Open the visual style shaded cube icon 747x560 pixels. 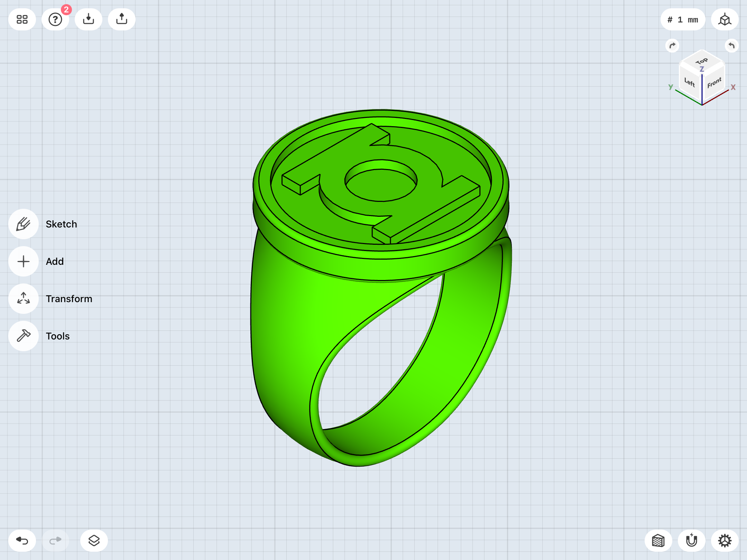pos(658,541)
